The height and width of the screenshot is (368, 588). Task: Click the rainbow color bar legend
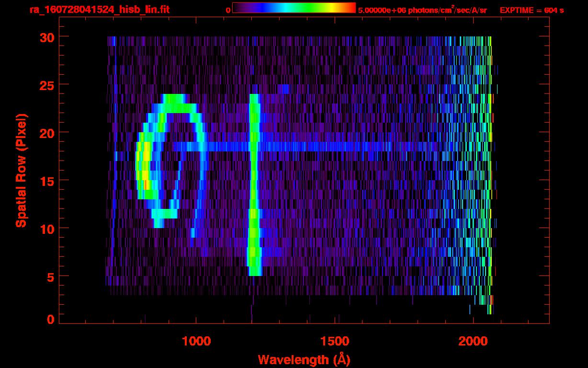pos(294,8)
